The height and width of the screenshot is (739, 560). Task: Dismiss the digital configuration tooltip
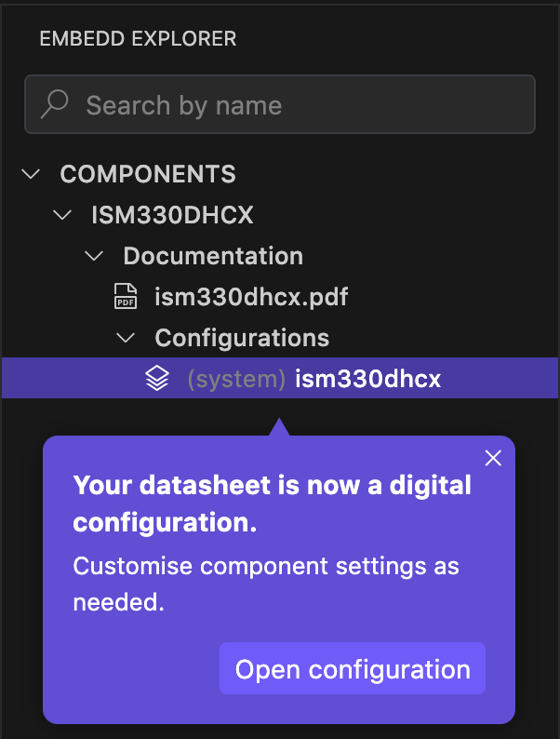tap(493, 457)
